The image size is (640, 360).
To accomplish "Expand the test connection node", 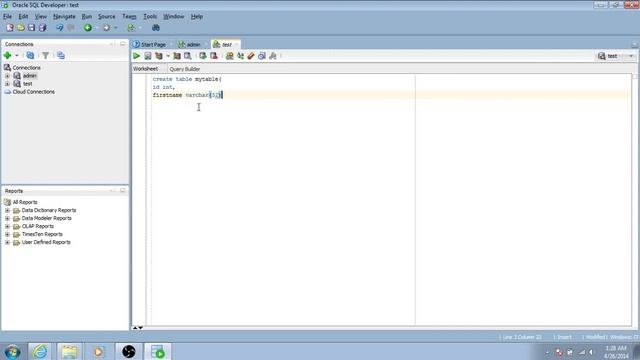I will [7, 84].
